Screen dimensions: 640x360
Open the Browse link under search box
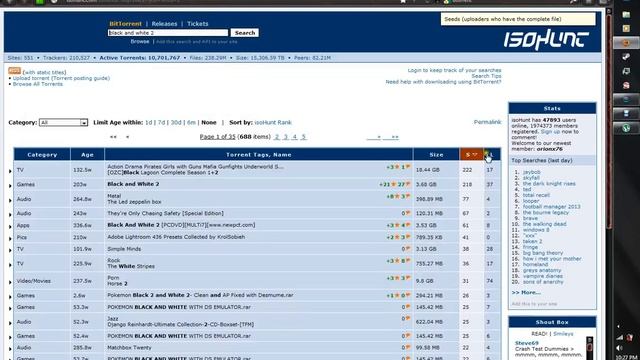click(140, 41)
